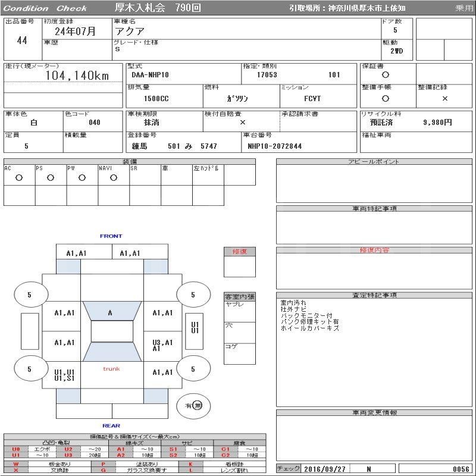This screenshot has height=476, width=476.
Task: Click the 'G' legend code for ガラス交換要す
Action: (x=103, y=470)
